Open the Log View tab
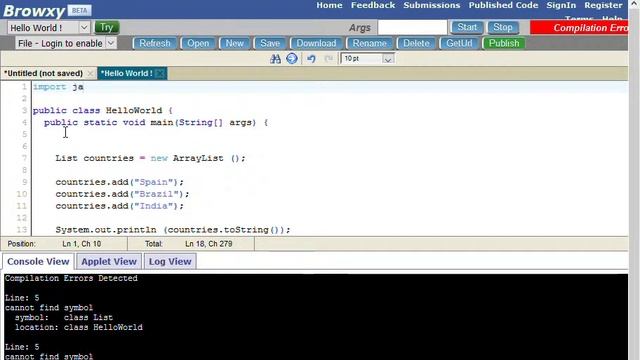Viewport: 640px width, 360px height. click(x=170, y=262)
